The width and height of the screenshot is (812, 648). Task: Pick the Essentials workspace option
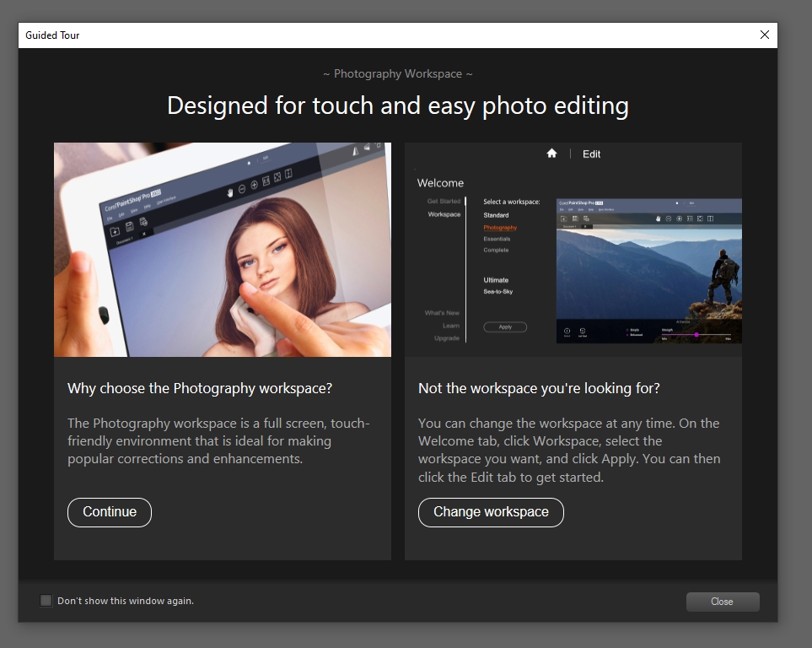click(497, 239)
